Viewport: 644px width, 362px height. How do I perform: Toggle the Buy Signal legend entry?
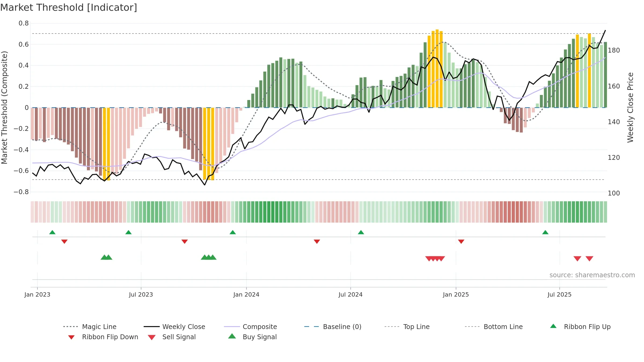pos(252,337)
